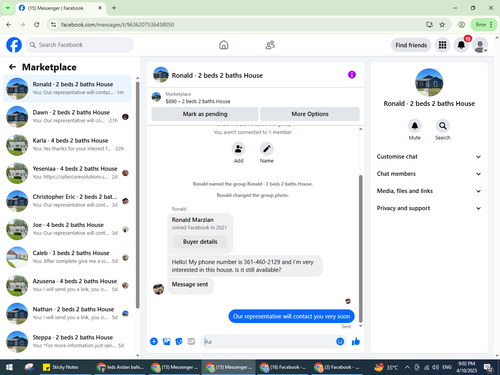Click the Facebook logo
This screenshot has height=375, width=500.
pos(14,45)
